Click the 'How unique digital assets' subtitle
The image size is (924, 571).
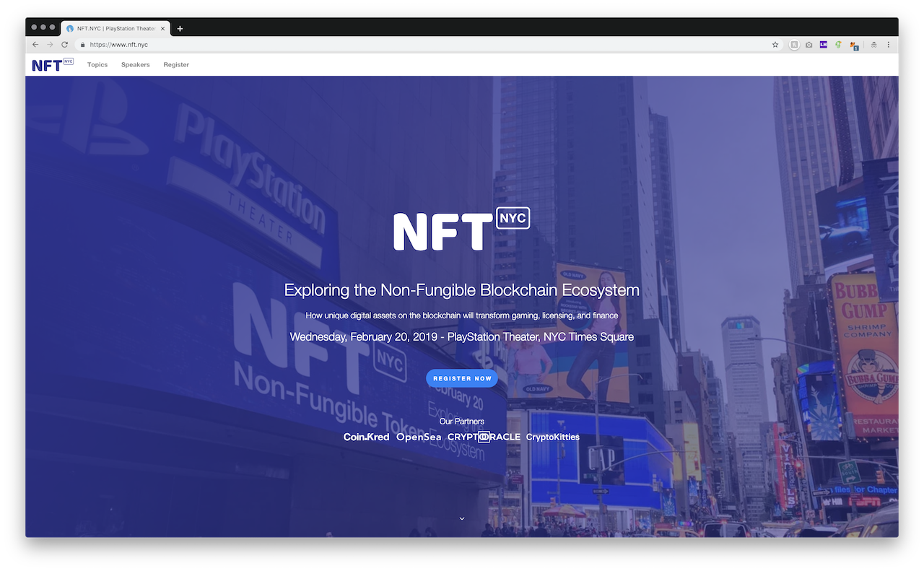(462, 315)
